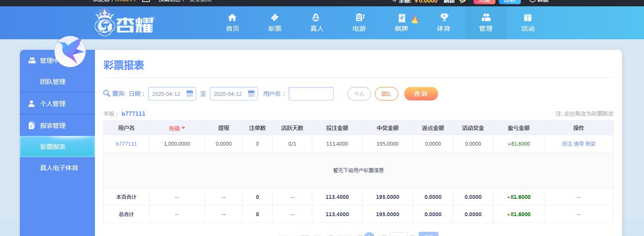Open the 管理 people icon
The image size is (644, 236).
(x=486, y=18)
